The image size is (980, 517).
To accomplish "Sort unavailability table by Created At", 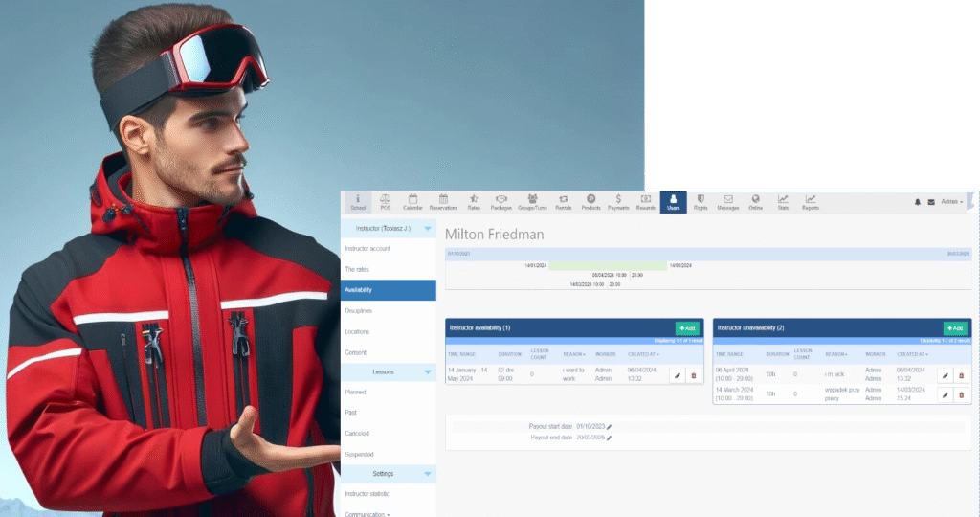I will tap(911, 354).
